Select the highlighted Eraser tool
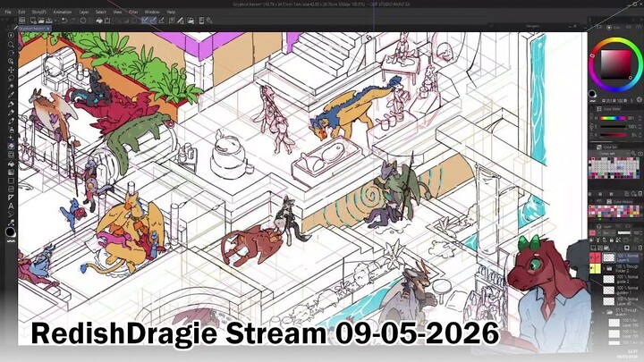The width and height of the screenshot is (644, 362). coord(11,146)
